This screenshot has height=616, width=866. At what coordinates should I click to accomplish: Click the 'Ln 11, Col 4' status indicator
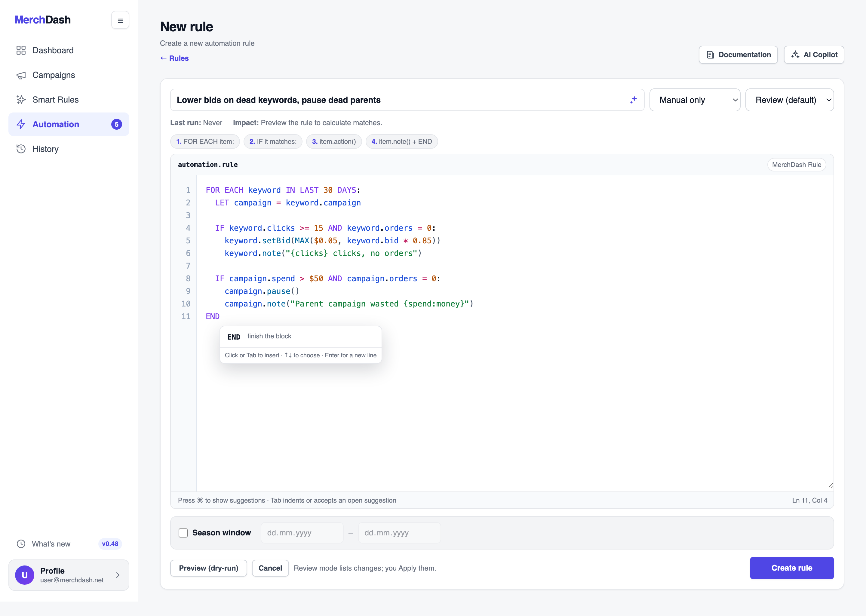point(809,500)
